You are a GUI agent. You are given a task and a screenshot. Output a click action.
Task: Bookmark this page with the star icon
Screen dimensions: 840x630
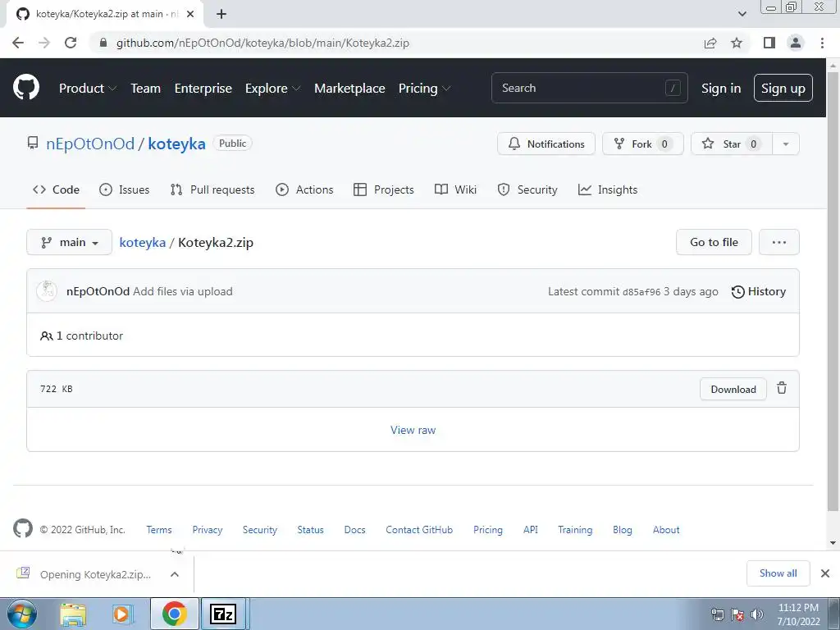pyautogui.click(x=737, y=43)
